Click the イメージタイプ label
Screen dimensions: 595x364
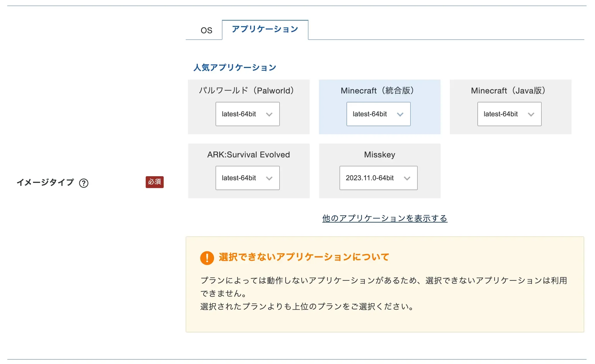pos(45,182)
